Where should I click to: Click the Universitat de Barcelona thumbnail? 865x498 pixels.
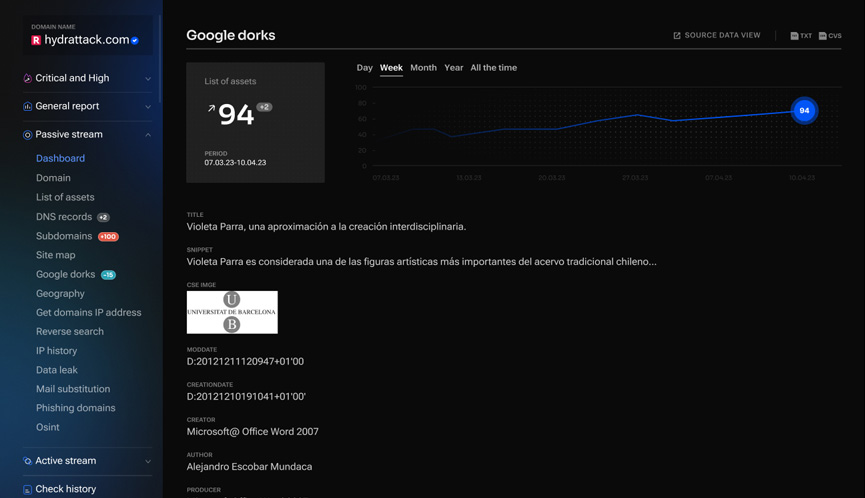click(232, 312)
